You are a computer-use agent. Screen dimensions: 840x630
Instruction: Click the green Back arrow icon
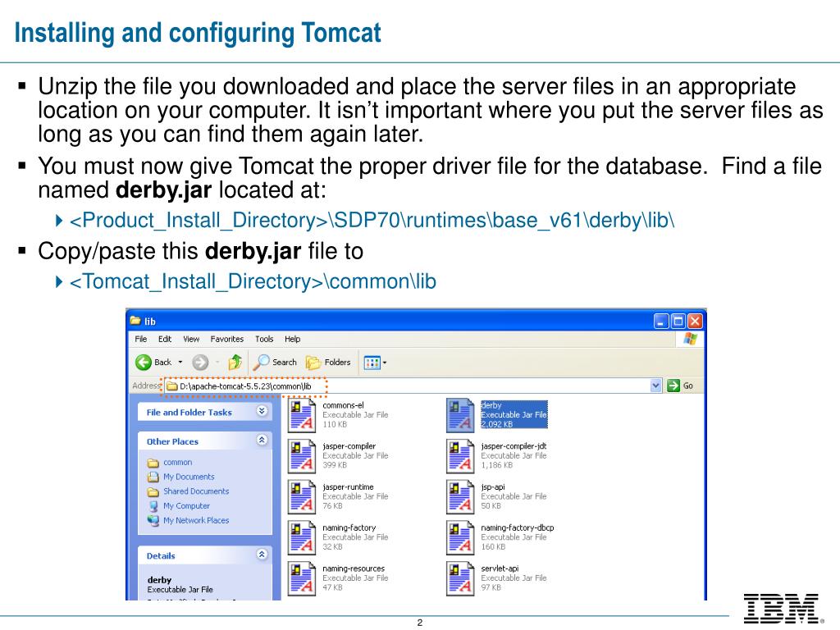pyautogui.click(x=144, y=363)
